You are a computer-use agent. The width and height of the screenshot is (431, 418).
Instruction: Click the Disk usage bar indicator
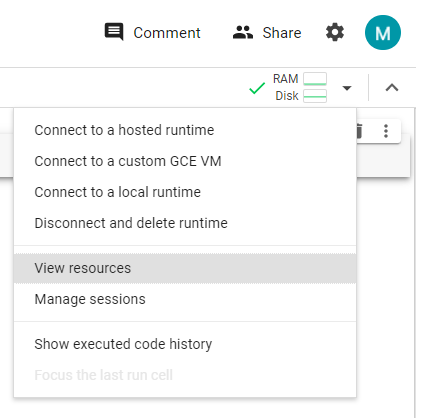click(x=315, y=96)
